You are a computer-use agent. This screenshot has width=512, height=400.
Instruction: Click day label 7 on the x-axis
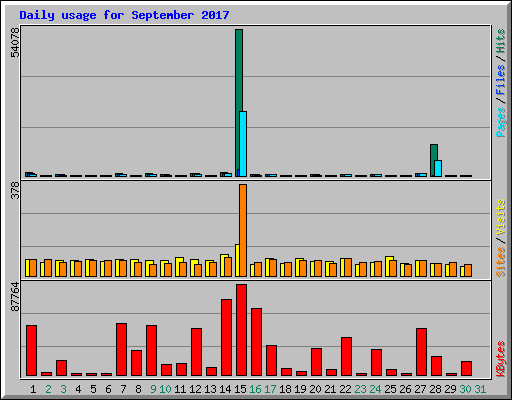click(x=123, y=389)
